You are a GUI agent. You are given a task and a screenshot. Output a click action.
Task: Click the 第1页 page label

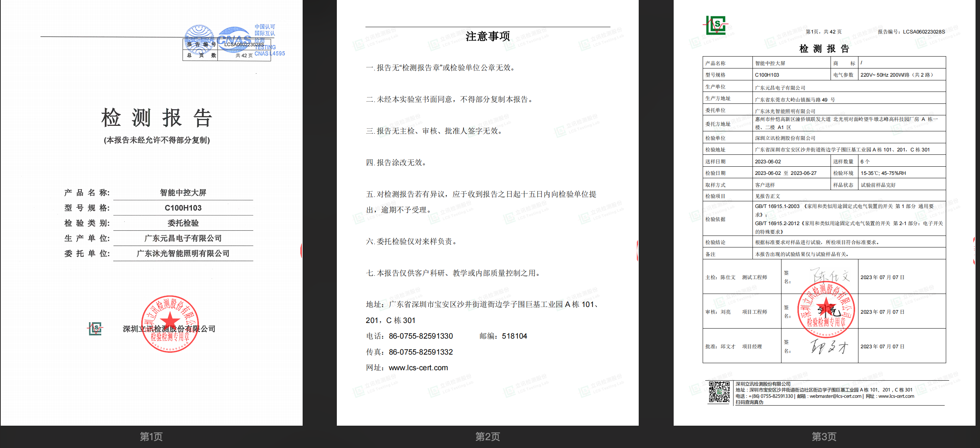point(151,436)
